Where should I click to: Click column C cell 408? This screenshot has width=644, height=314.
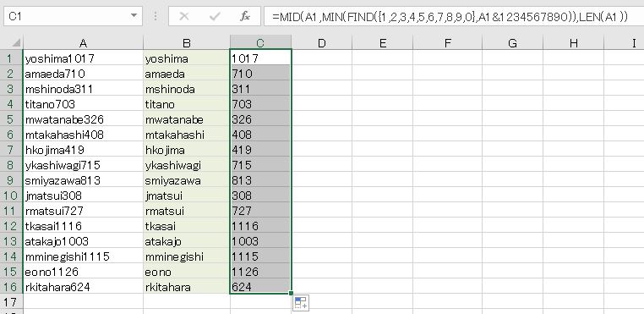tap(260, 135)
